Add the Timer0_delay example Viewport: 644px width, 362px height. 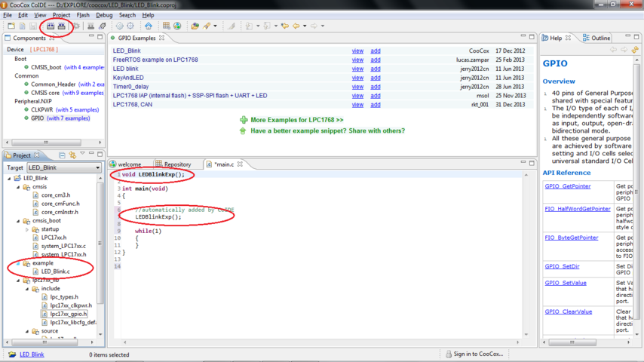[x=376, y=87]
